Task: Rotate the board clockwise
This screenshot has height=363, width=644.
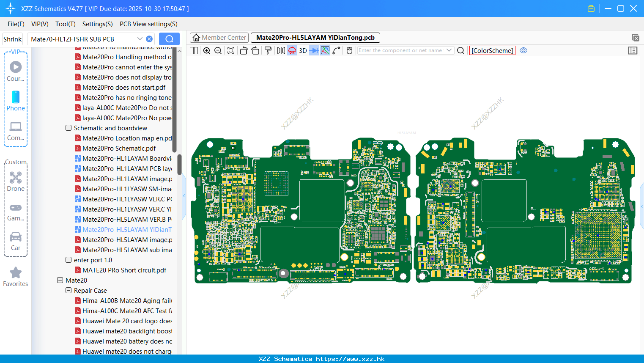Action: (255, 50)
